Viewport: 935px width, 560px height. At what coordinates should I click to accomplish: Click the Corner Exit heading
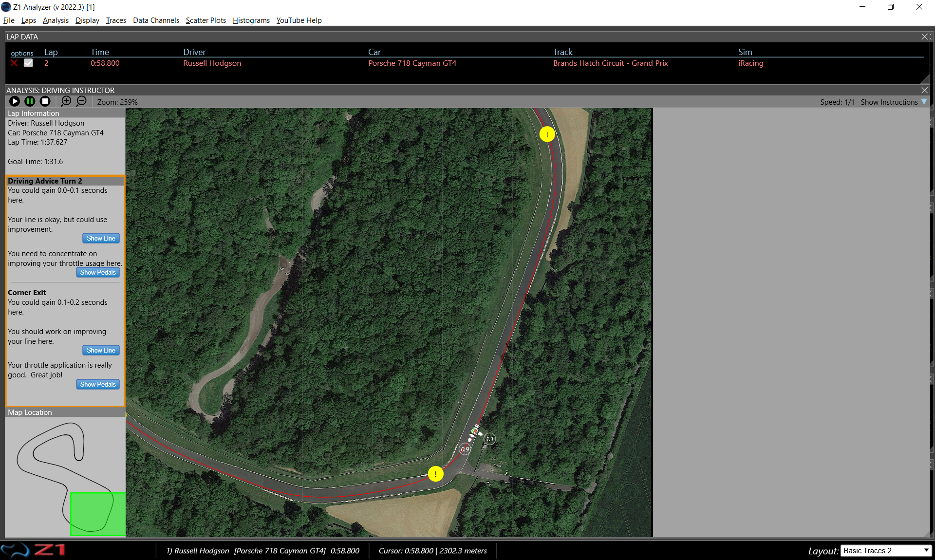27,293
